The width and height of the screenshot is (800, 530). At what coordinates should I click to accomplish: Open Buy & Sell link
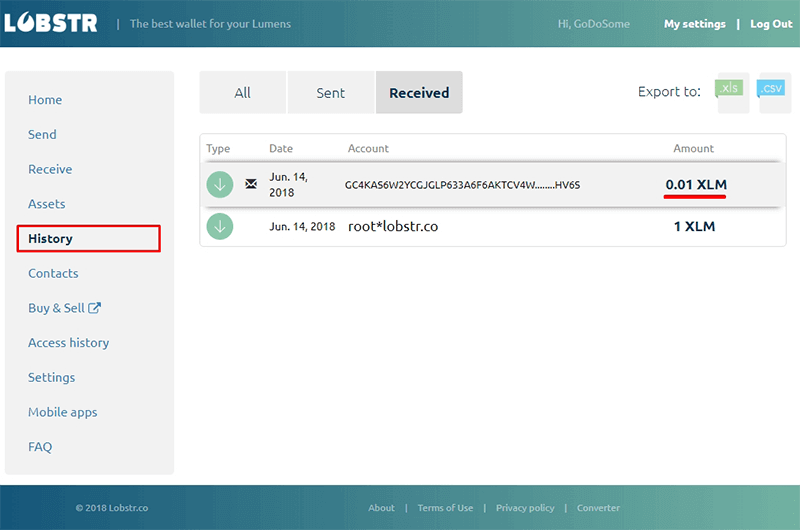pos(56,308)
